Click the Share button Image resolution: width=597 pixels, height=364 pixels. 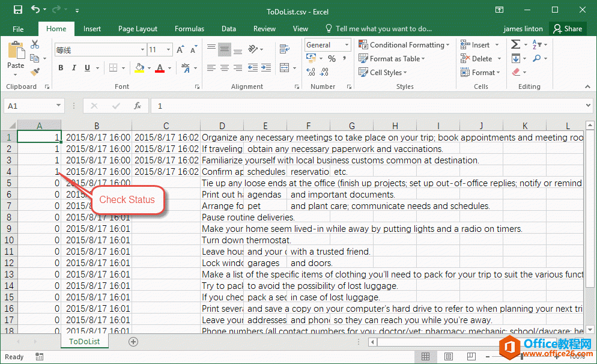568,28
